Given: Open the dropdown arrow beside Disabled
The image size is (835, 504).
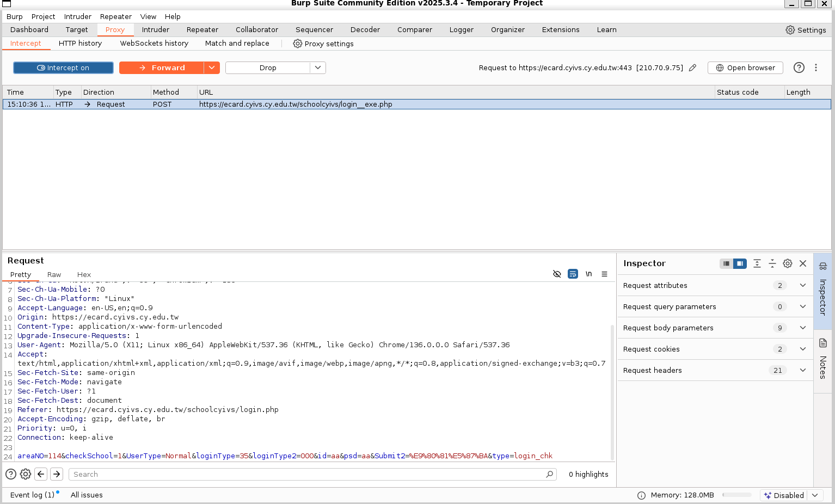Looking at the screenshot, I should (x=815, y=495).
